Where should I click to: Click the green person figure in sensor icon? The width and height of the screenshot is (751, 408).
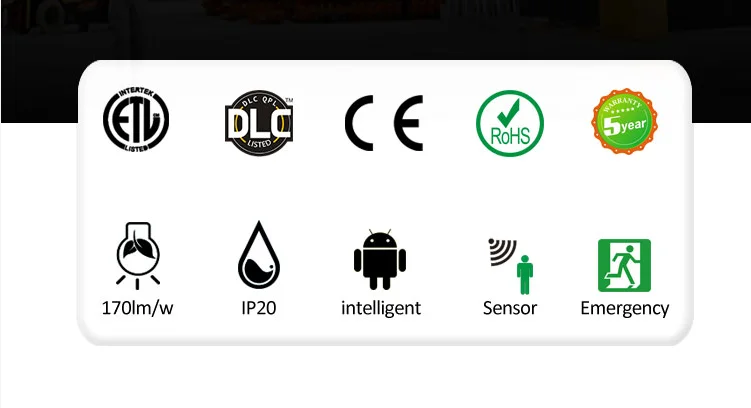pyautogui.click(x=525, y=275)
